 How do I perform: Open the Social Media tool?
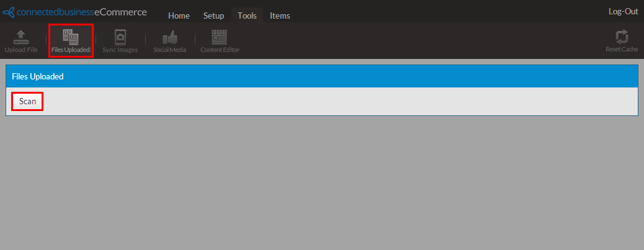pyautogui.click(x=169, y=42)
